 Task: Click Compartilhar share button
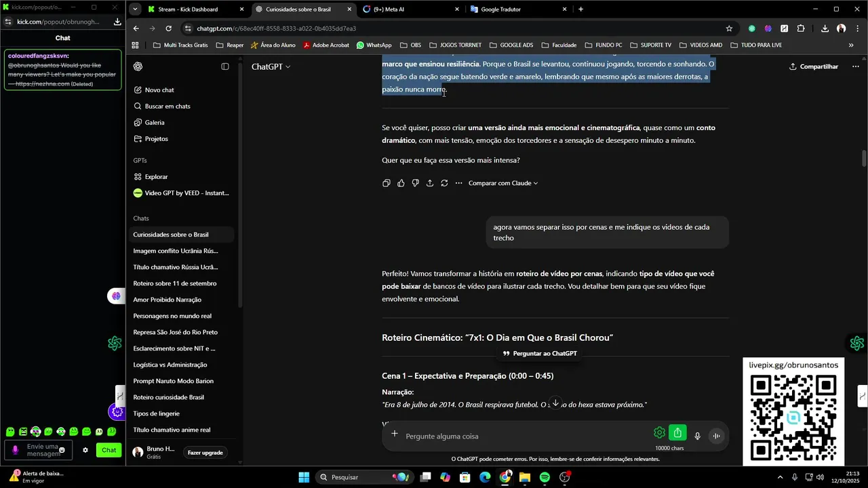pyautogui.click(x=814, y=66)
